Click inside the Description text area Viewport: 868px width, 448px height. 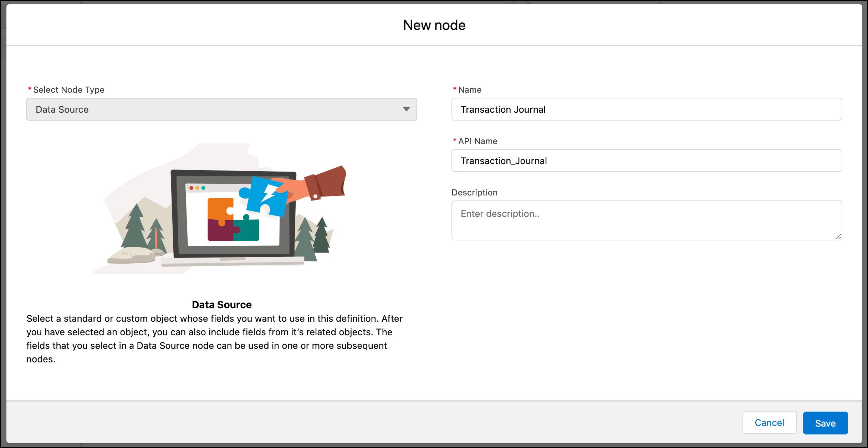pos(645,219)
